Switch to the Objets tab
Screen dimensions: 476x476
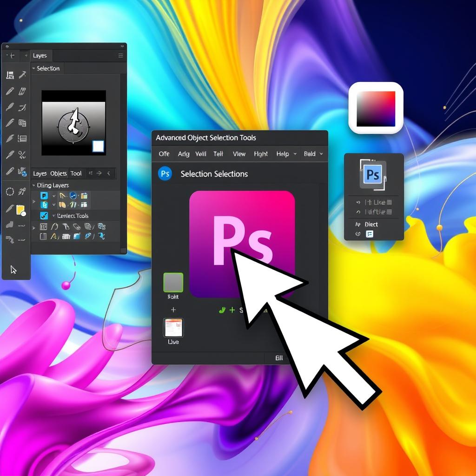pyautogui.click(x=58, y=173)
